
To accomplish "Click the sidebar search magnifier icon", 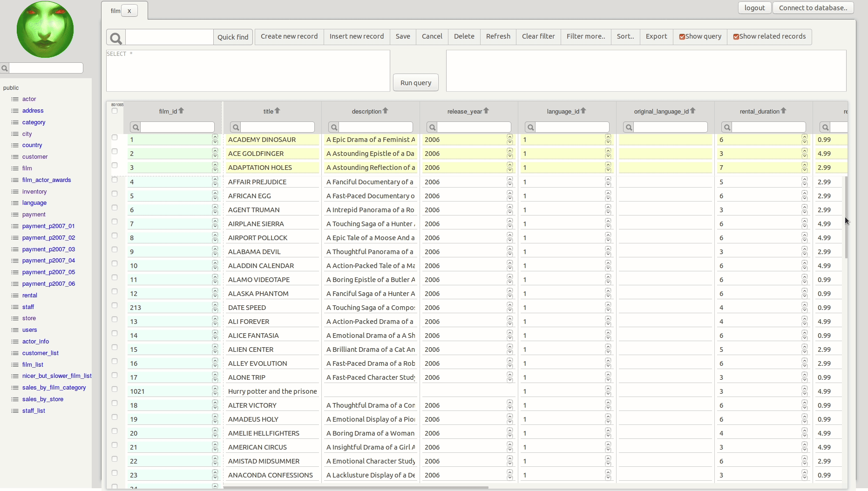I will (5, 68).
